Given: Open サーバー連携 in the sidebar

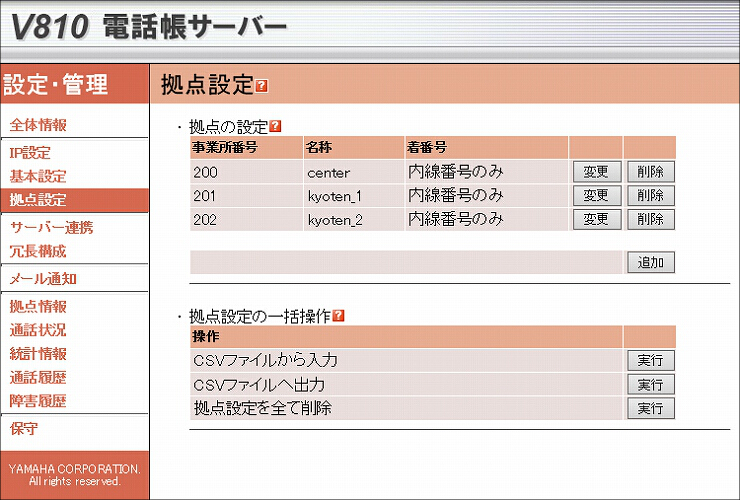Looking at the screenshot, I should [x=51, y=228].
